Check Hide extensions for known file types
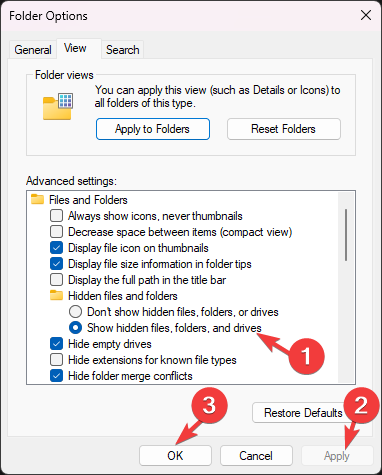Viewport: 382px width, 475px height. pos(56,360)
